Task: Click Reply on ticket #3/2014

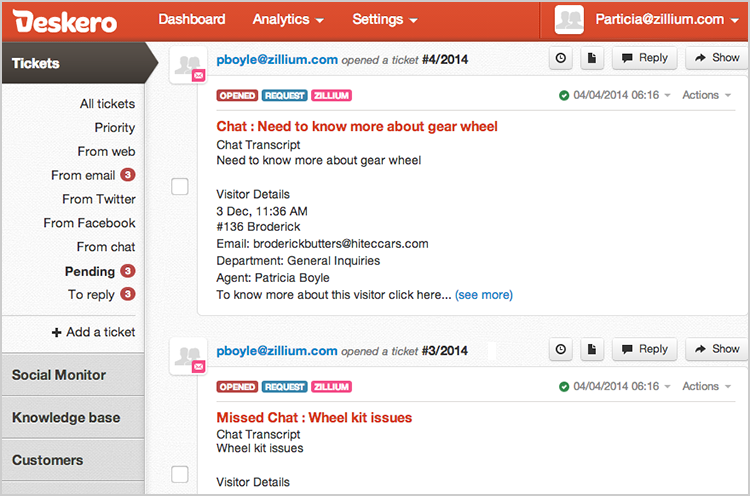Action: (x=644, y=350)
